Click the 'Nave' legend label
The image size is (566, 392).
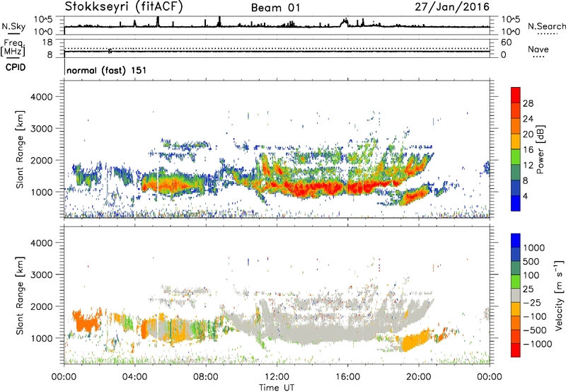[538, 50]
